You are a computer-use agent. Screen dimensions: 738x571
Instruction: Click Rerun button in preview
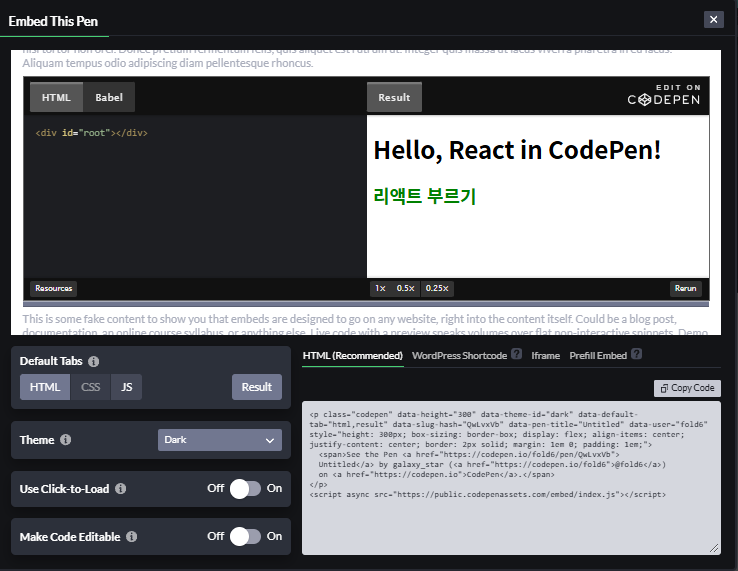(685, 288)
